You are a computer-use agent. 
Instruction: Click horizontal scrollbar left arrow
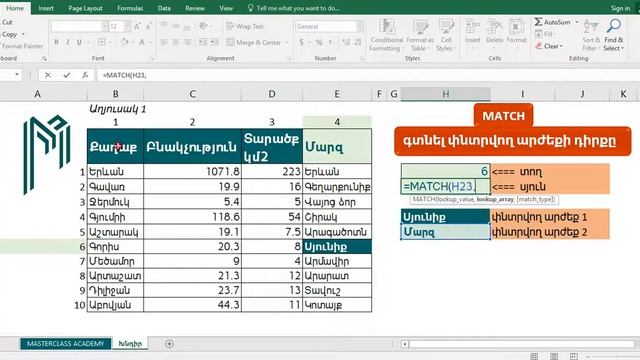point(404,344)
